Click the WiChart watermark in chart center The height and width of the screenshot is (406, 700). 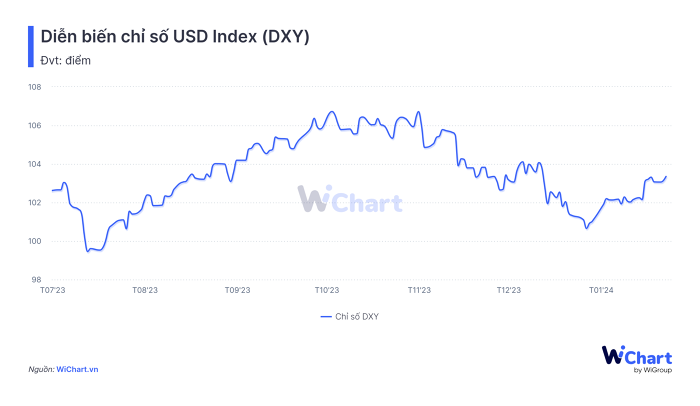[x=350, y=200]
